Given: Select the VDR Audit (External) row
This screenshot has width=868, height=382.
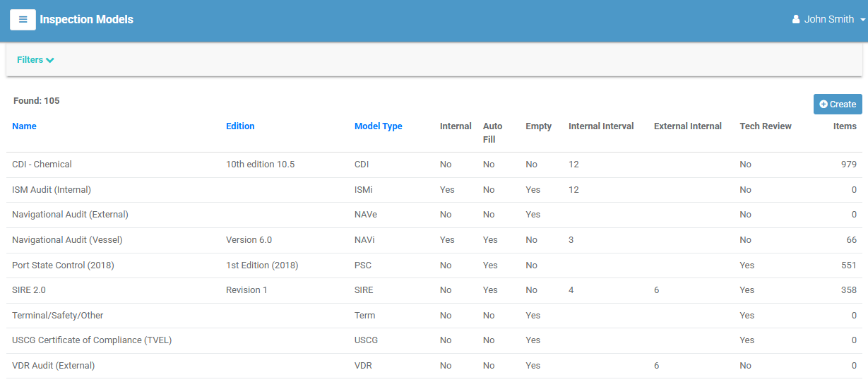Looking at the screenshot, I should pyautogui.click(x=434, y=366).
